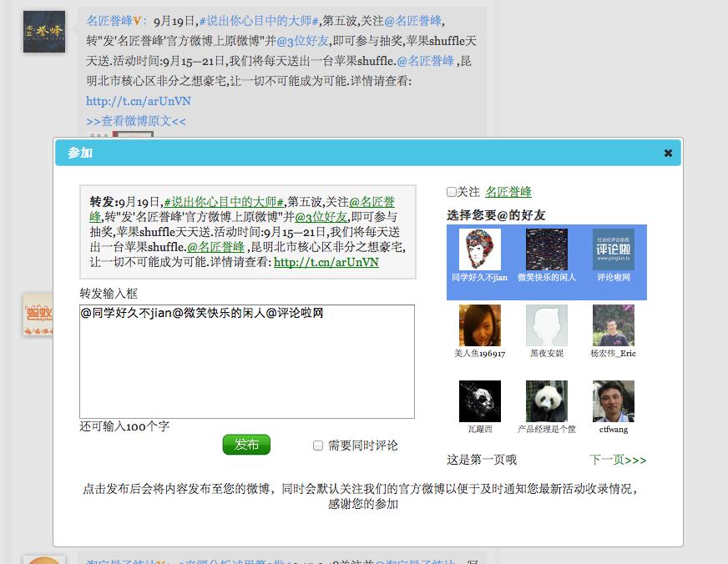
Task: Click 名匠誉峰 profile avatar in background feed
Action: click(x=44, y=32)
